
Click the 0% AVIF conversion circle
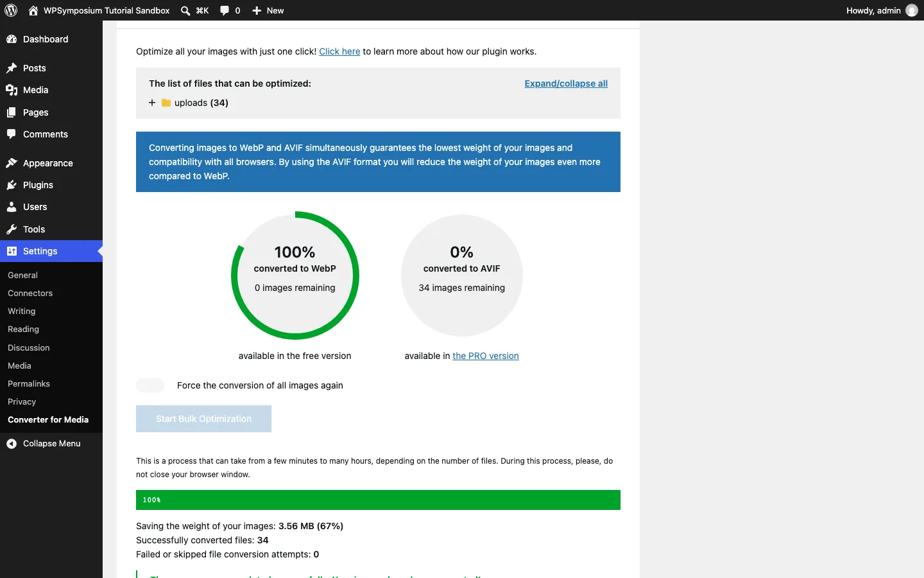click(462, 276)
